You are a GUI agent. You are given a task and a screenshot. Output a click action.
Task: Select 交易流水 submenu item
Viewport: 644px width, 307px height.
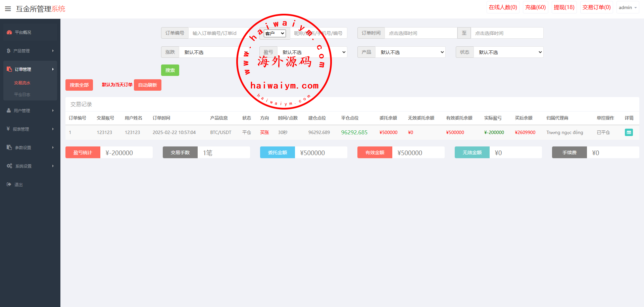[x=22, y=83]
